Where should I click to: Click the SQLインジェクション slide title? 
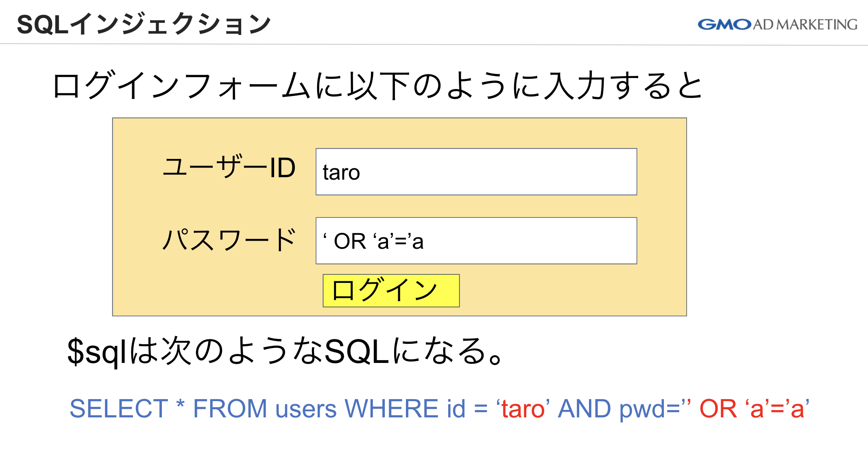point(144,24)
